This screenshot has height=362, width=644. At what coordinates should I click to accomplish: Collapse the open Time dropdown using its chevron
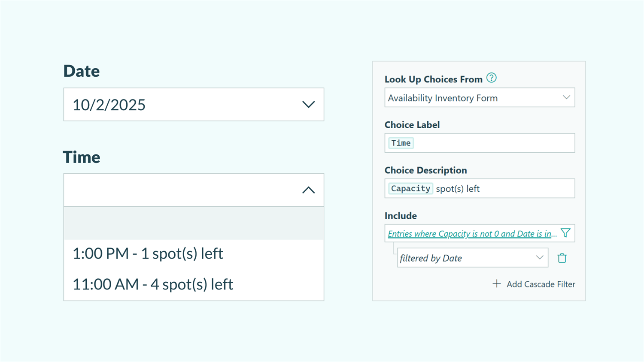[308, 190]
